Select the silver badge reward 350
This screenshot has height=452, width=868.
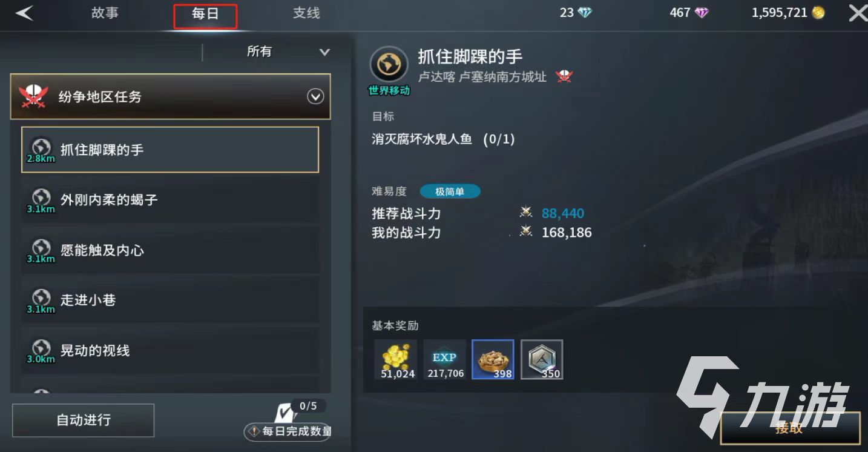click(x=542, y=359)
